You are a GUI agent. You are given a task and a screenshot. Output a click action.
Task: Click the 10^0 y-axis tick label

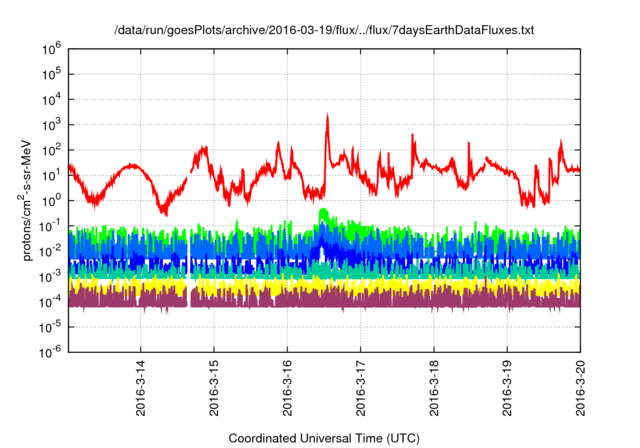click(51, 200)
